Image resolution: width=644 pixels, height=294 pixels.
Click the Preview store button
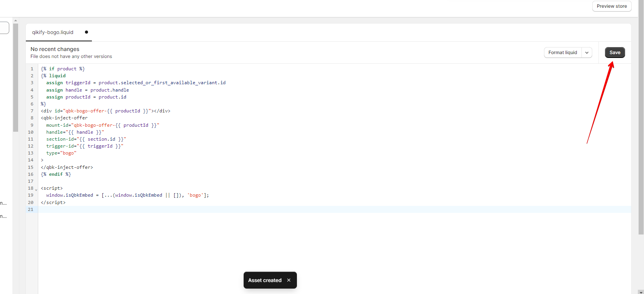612,6
